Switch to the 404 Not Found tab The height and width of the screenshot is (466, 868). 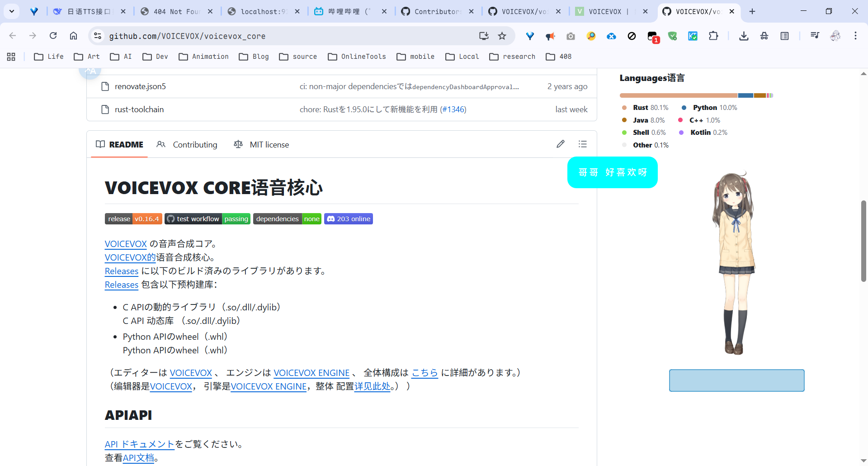[176, 11]
